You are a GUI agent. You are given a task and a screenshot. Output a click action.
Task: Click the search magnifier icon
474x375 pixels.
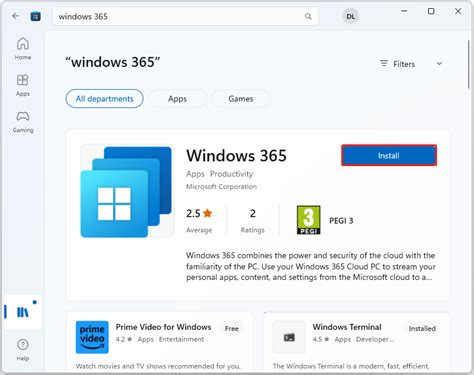pos(308,16)
